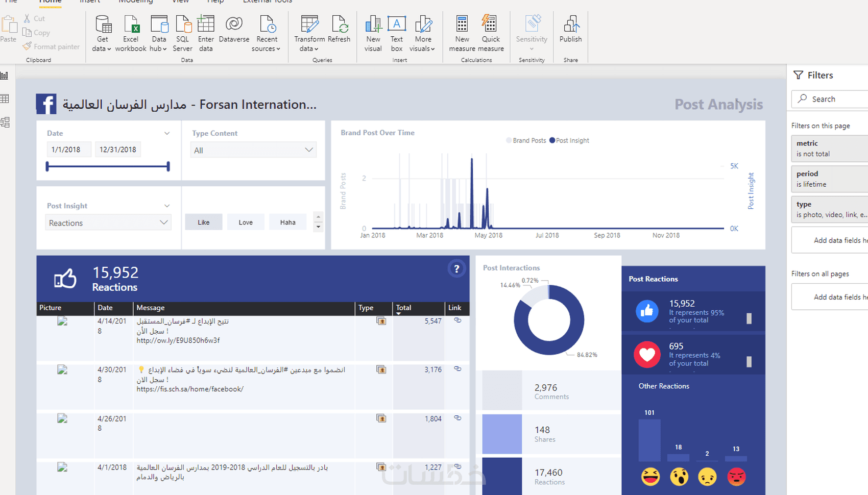Switch to Model view in left sidebar

[5, 122]
